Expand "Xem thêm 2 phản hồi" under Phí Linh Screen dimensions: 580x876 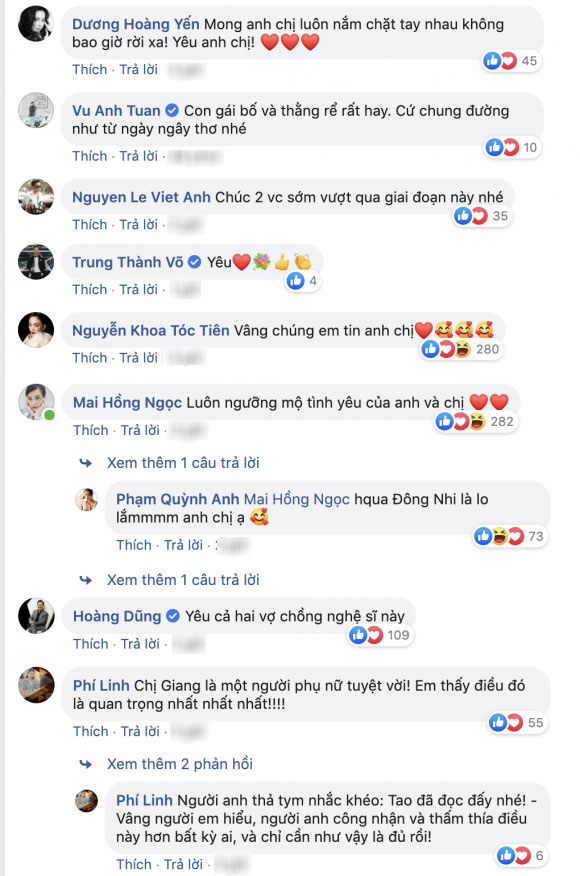[179, 764]
